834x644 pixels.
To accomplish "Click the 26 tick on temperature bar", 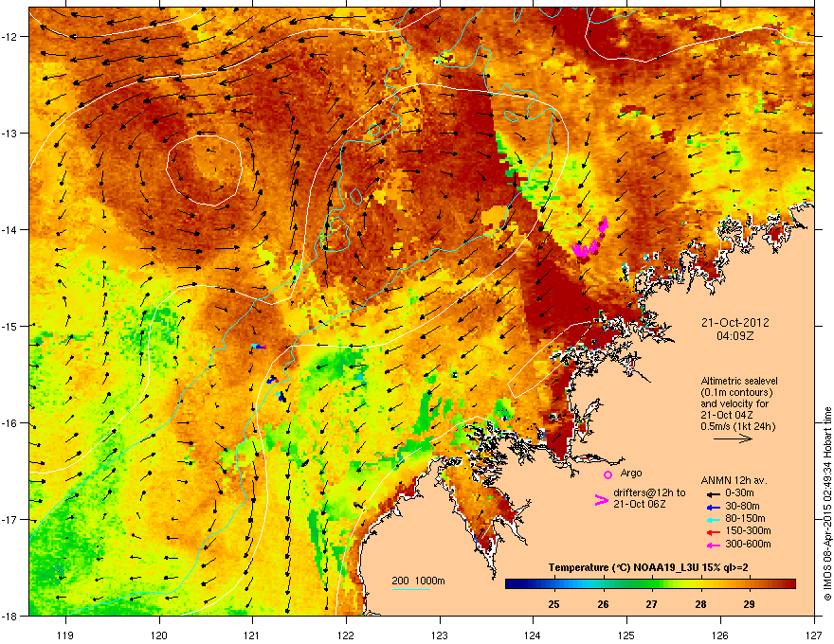I will (603, 604).
